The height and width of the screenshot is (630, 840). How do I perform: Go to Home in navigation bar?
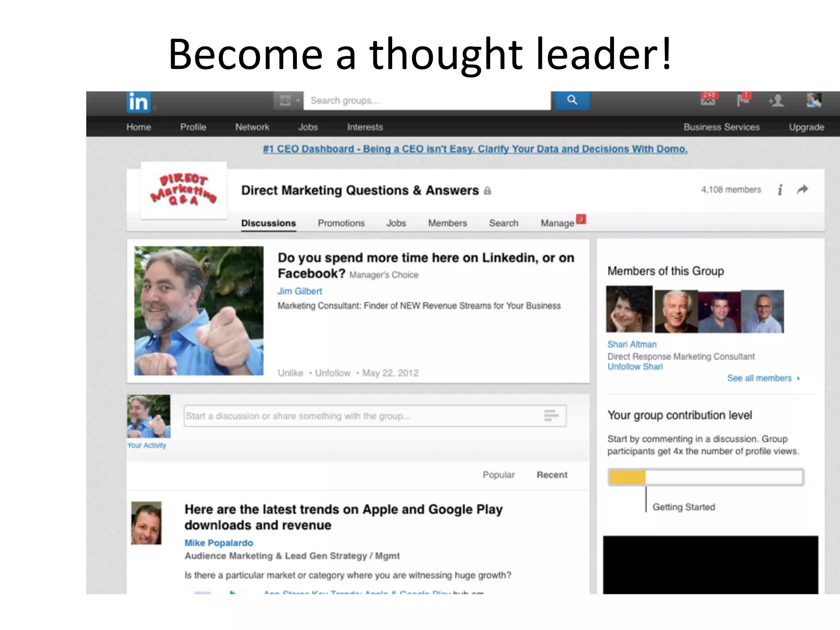pyautogui.click(x=139, y=127)
